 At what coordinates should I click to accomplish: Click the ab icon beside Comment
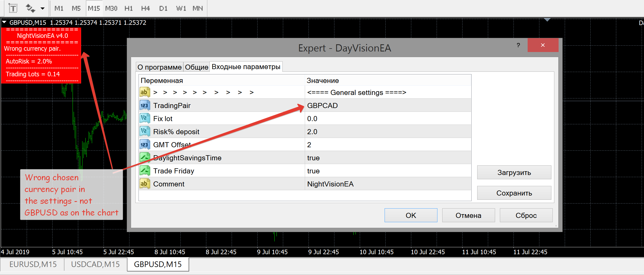point(145,184)
